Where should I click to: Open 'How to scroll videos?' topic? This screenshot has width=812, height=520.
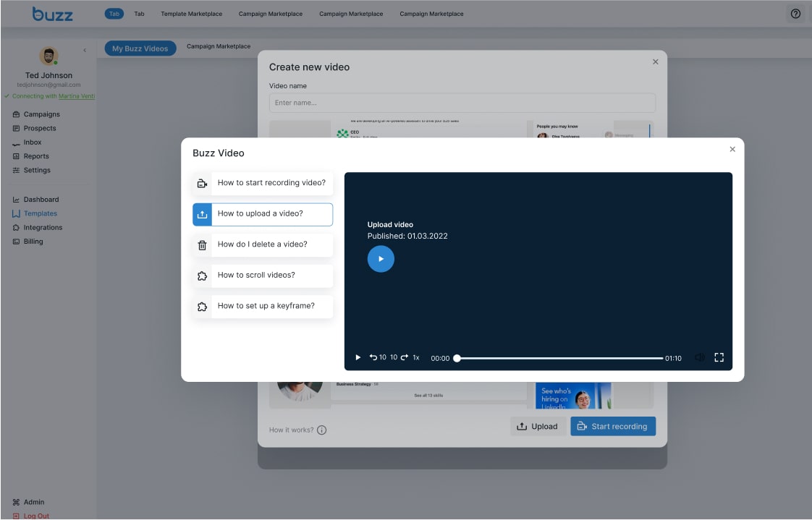point(263,276)
